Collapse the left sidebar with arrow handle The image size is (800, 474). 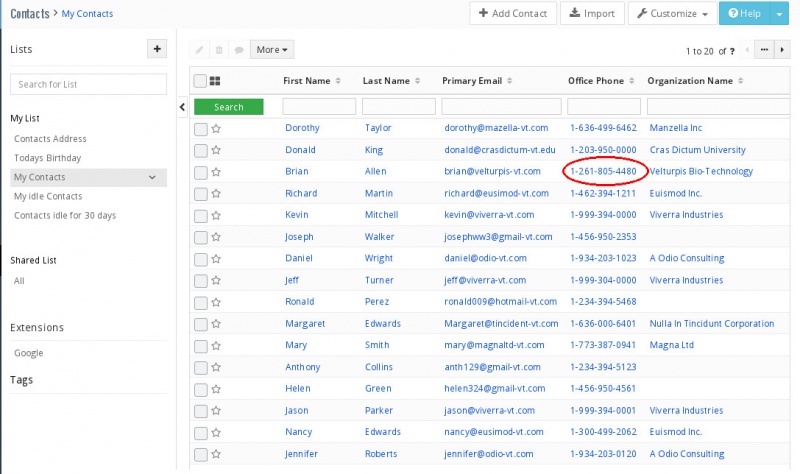coord(182,107)
